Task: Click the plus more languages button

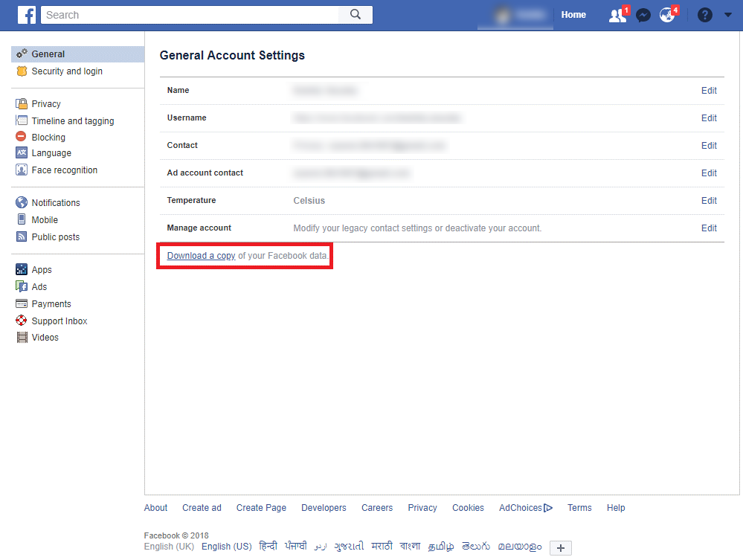Action: [x=561, y=547]
